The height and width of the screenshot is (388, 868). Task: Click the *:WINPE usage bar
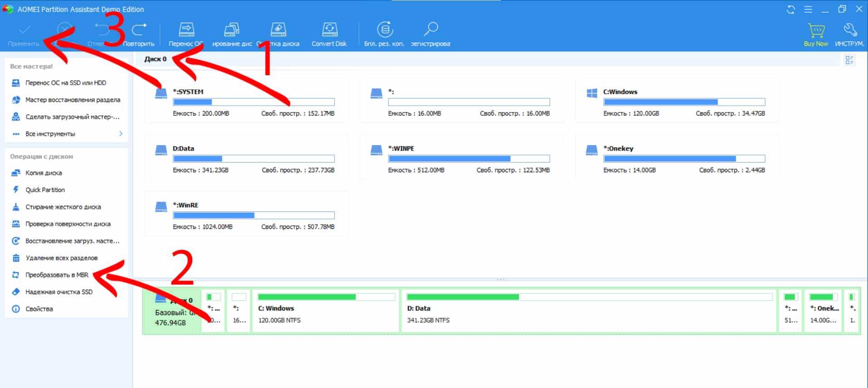[x=469, y=159]
